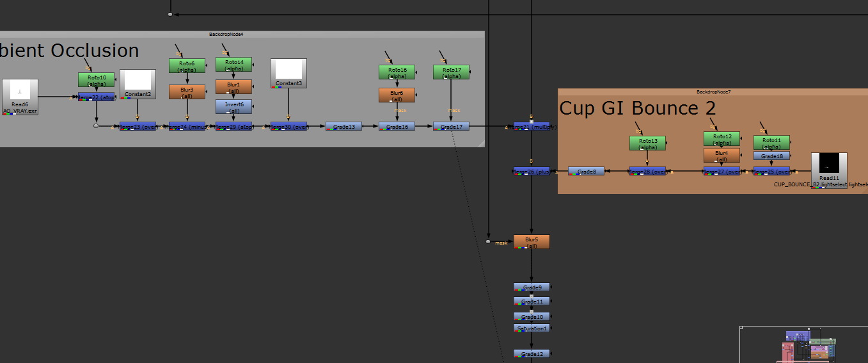
Task: Select the Grade8 node
Action: [586, 171]
